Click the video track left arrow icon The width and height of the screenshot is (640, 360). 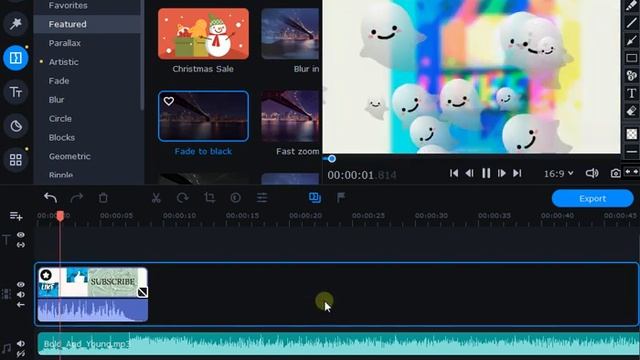[21, 304]
